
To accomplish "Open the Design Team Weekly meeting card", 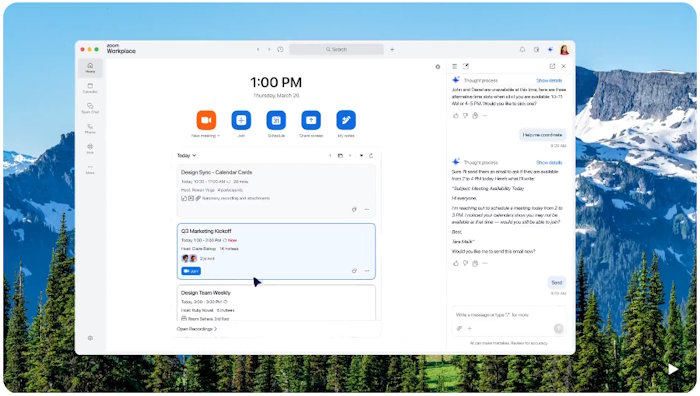I will pos(276,303).
